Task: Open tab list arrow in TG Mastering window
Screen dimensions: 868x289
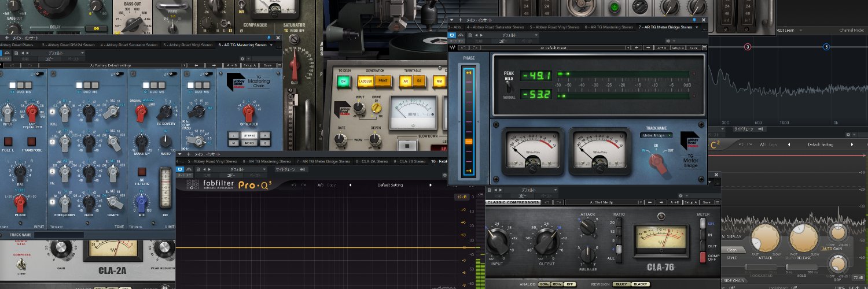Action: click(271, 45)
